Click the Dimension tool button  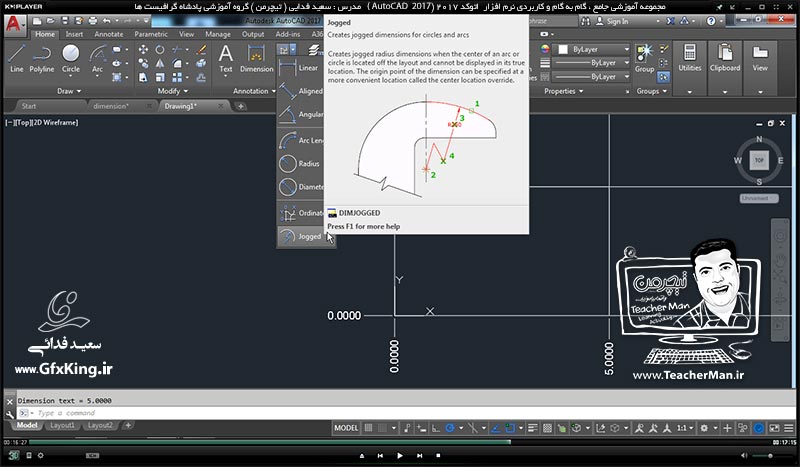[x=256, y=59]
